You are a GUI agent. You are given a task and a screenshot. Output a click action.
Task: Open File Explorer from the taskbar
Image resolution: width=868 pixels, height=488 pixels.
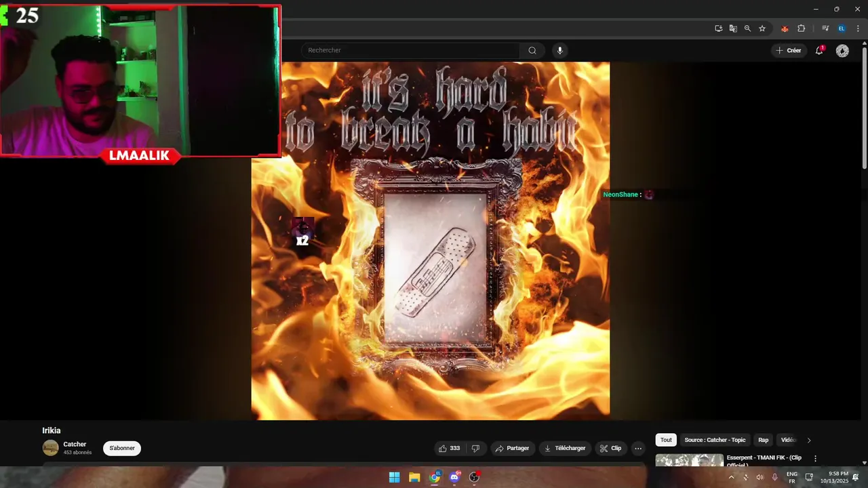coord(414,477)
